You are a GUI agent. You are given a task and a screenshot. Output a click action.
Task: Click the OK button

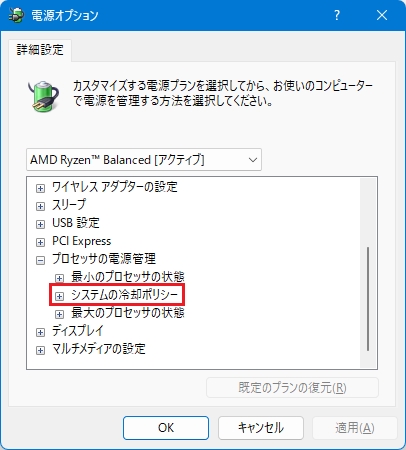click(166, 428)
